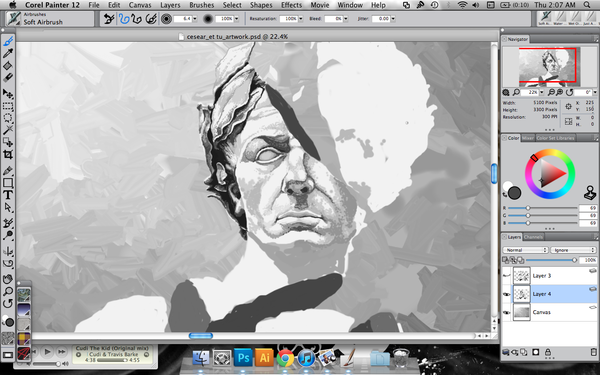Activate the Crop tool
Image resolution: width=600 pixels, height=375 pixels.
tap(8, 155)
